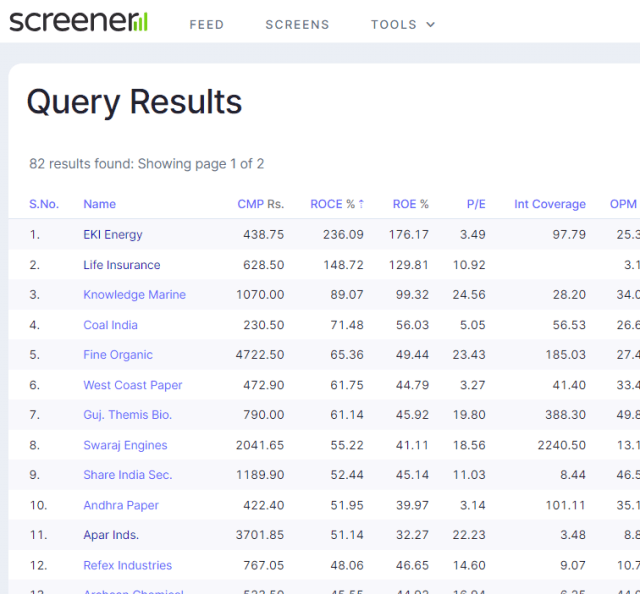The height and width of the screenshot is (594, 640).
Task: Sort results by OPM column header
Action: click(624, 204)
